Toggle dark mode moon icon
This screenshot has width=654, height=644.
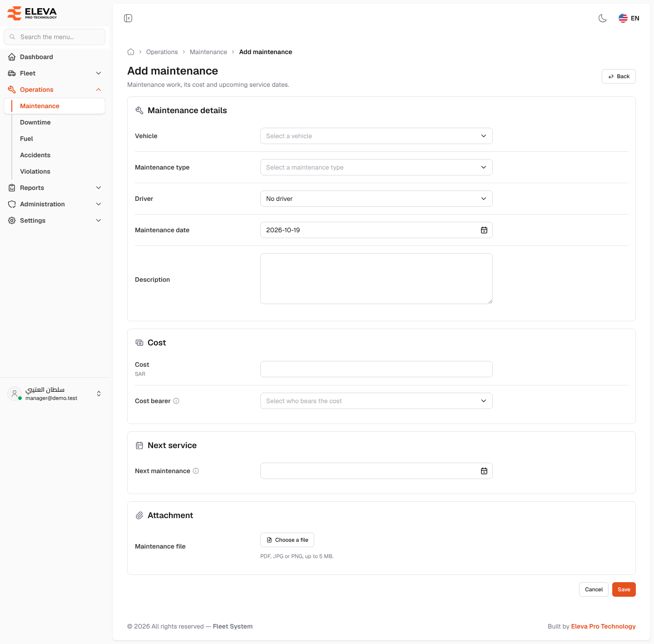[x=603, y=18]
